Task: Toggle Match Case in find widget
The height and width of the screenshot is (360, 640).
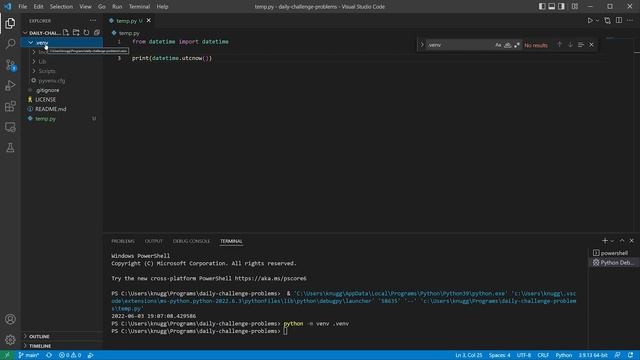Action: point(498,45)
